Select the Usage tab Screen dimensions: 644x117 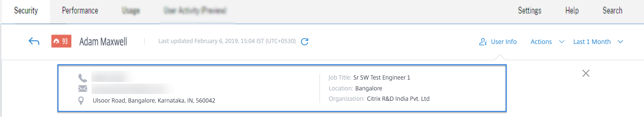(131, 11)
